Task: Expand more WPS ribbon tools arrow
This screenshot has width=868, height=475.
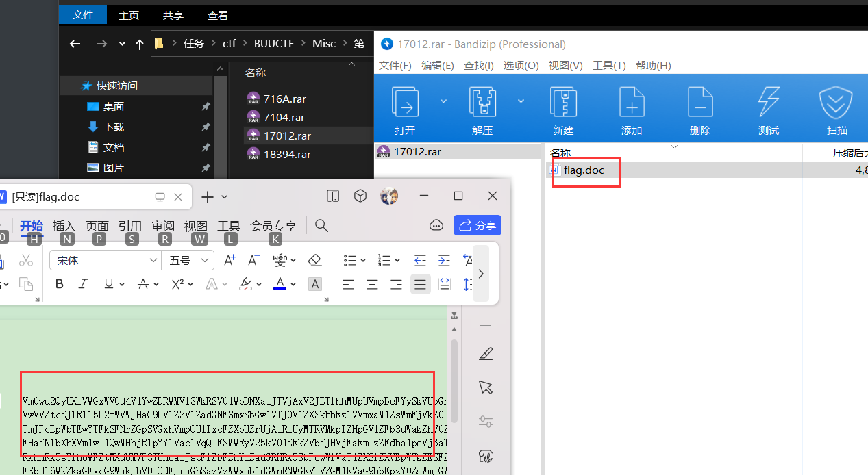Action: 481,273
